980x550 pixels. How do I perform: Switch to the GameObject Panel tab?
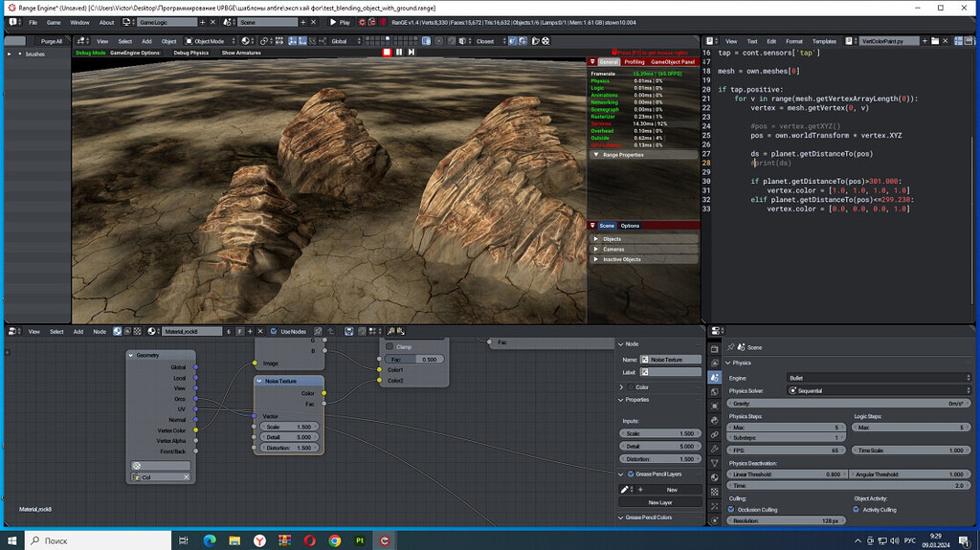(x=673, y=62)
